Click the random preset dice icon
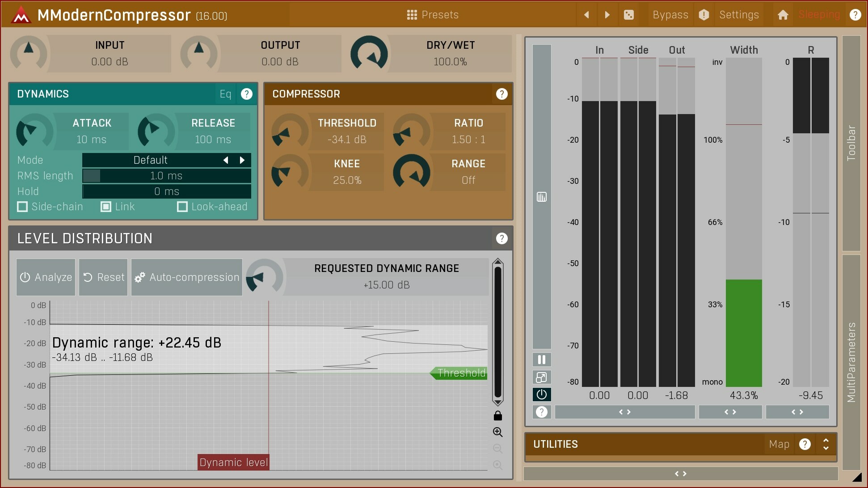Screen dimensions: 868x488 click(629, 14)
